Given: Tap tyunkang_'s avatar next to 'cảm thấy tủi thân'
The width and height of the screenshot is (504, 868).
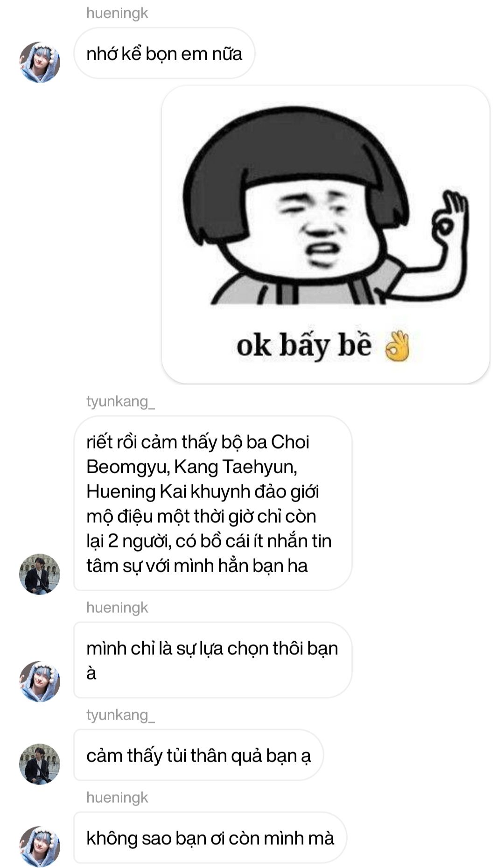Looking at the screenshot, I should tap(40, 764).
